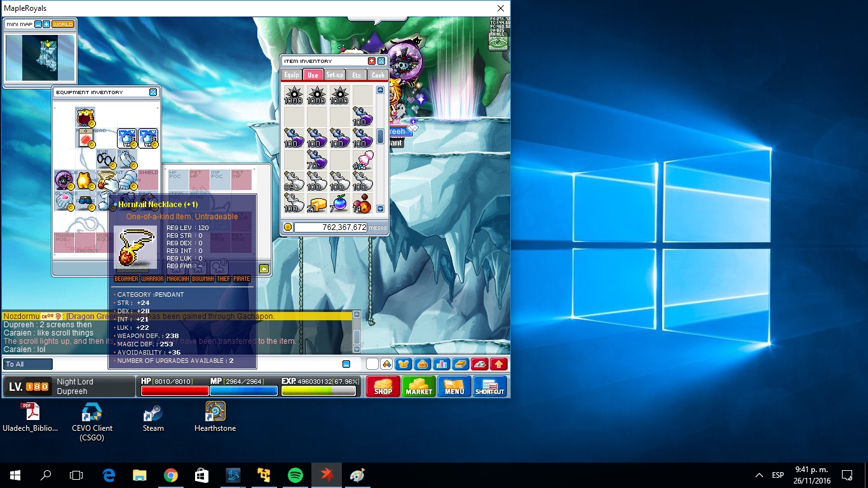Enlarge the mini map with the plus button

coord(46,24)
